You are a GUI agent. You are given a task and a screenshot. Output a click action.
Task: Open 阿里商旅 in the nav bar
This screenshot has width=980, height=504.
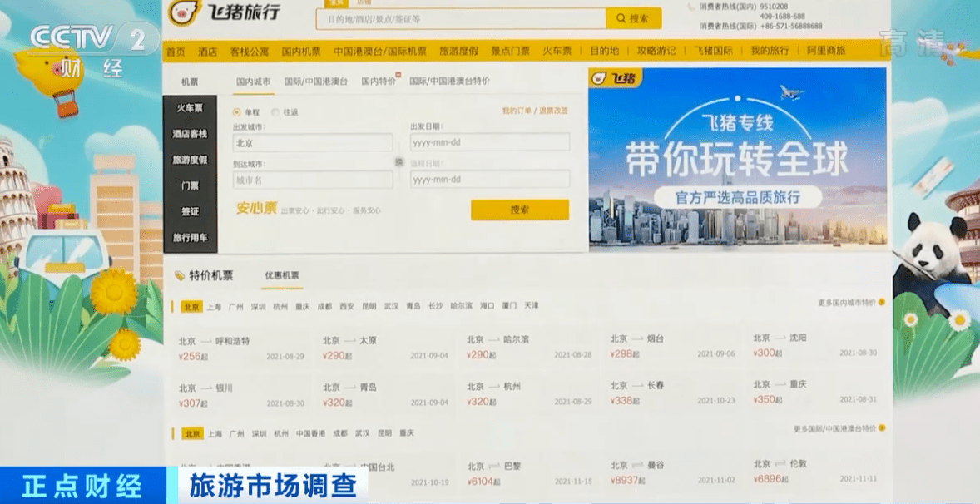(826, 52)
